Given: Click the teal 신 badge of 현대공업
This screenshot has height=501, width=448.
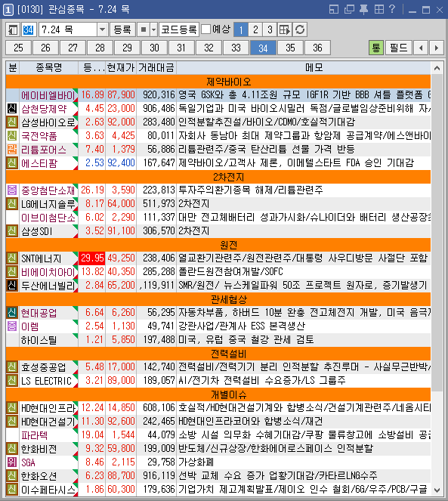Looking at the screenshot, I should point(12,313).
